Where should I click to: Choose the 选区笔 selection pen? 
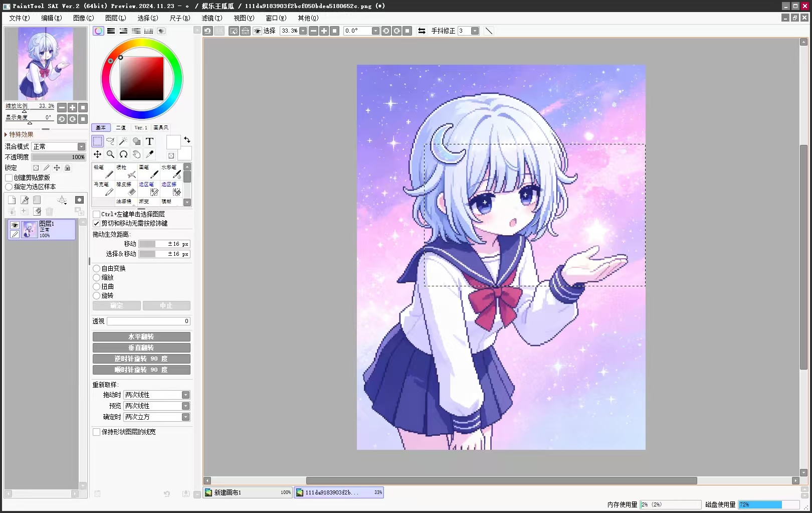(148, 188)
